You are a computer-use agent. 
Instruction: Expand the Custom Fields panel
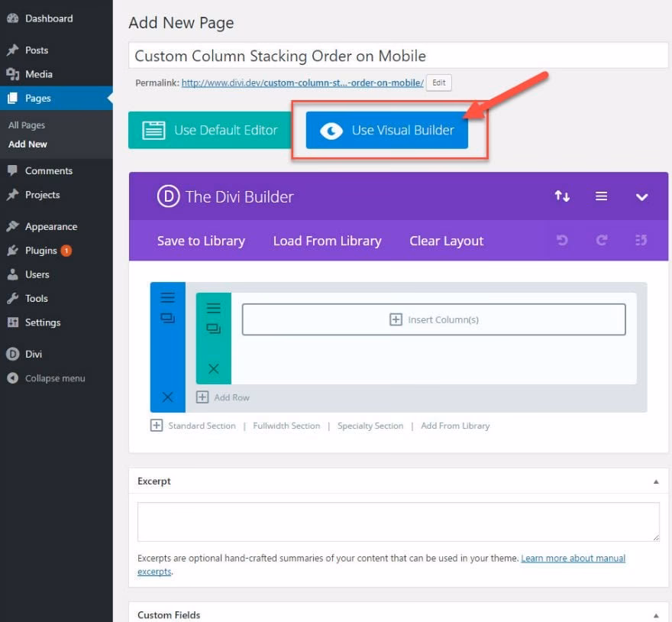655,614
